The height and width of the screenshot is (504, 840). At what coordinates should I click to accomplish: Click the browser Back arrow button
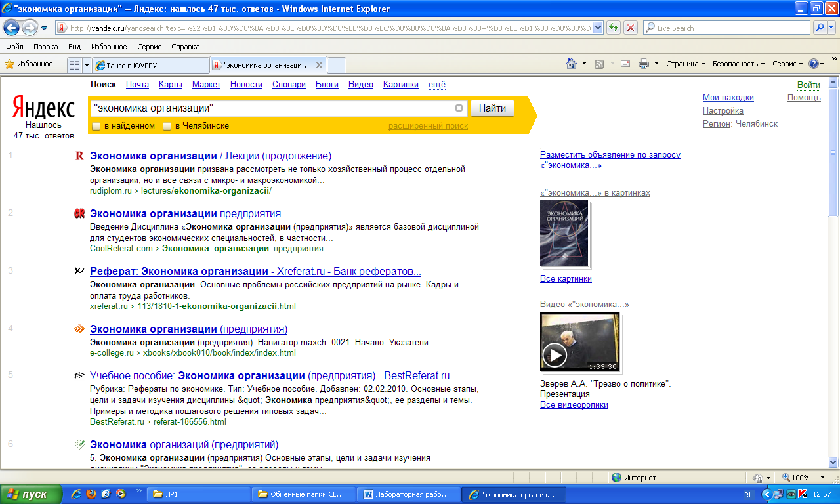click(x=11, y=28)
